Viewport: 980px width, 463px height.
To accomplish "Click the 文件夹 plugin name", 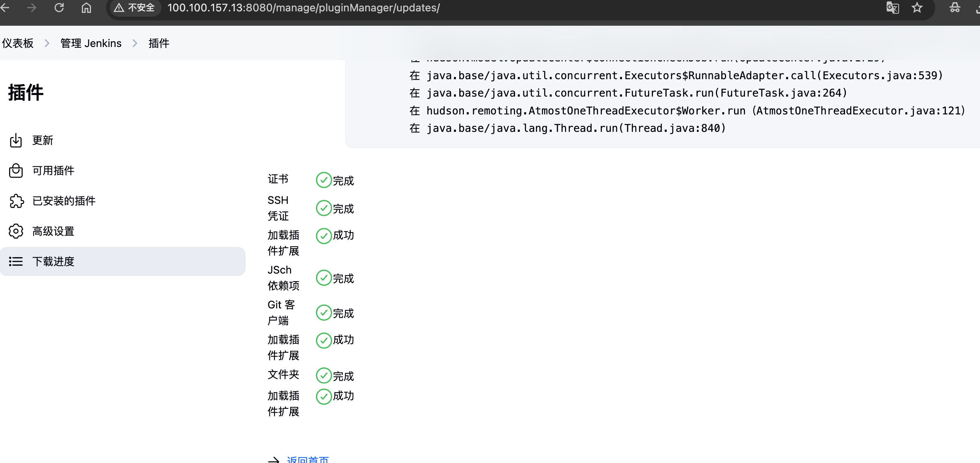I will click(x=283, y=375).
